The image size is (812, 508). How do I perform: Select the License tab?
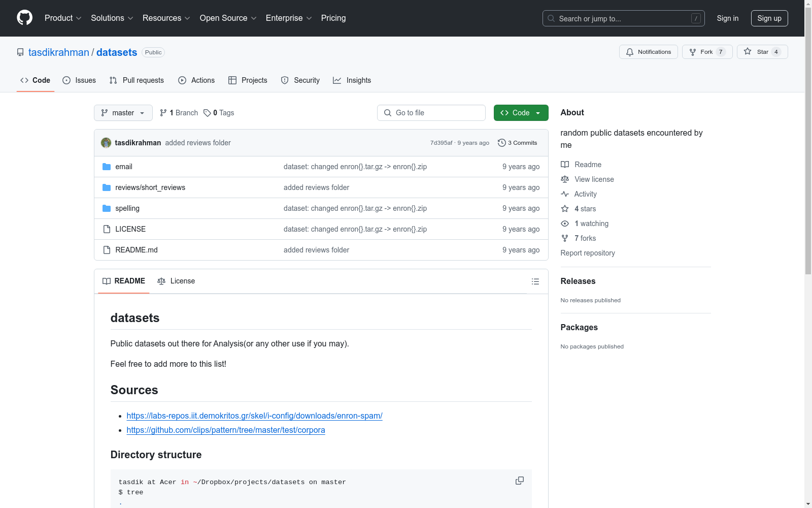pos(176,281)
